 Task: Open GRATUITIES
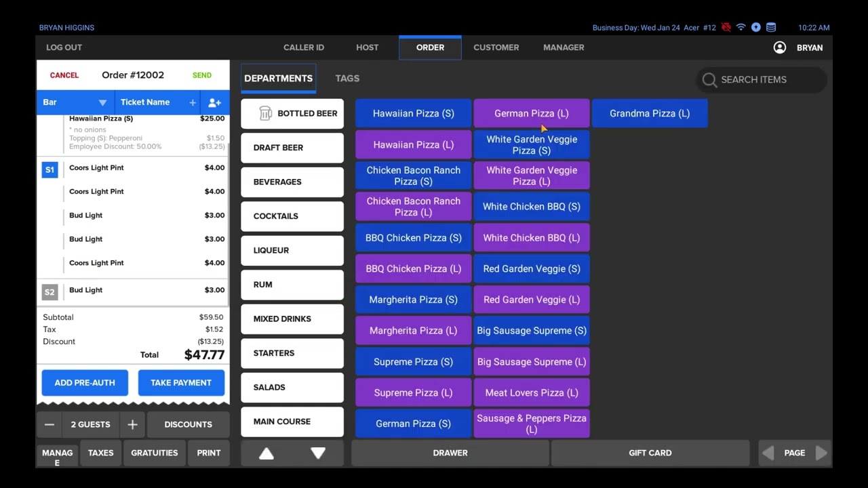click(155, 453)
